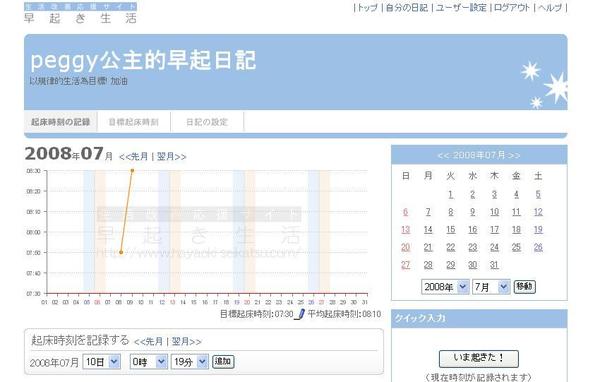
Task: Select calendar day 1
Action: (451, 194)
